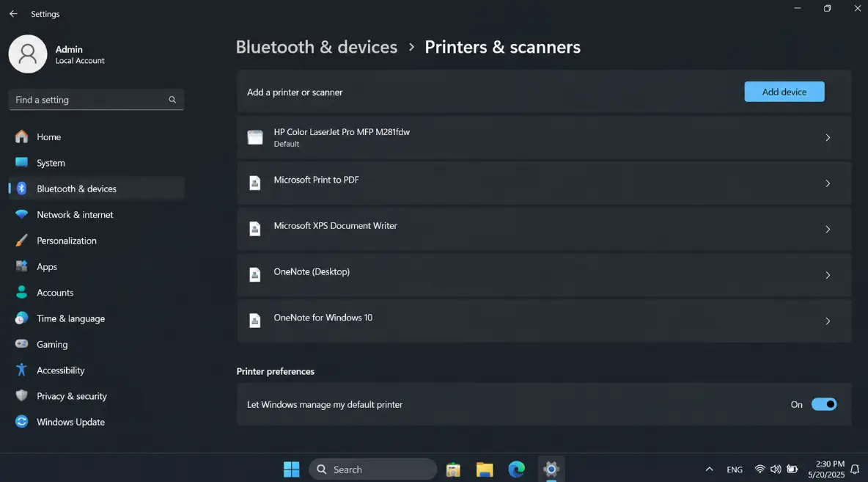The image size is (868, 482).
Task: Open Privacy & security label
Action: 71,396
